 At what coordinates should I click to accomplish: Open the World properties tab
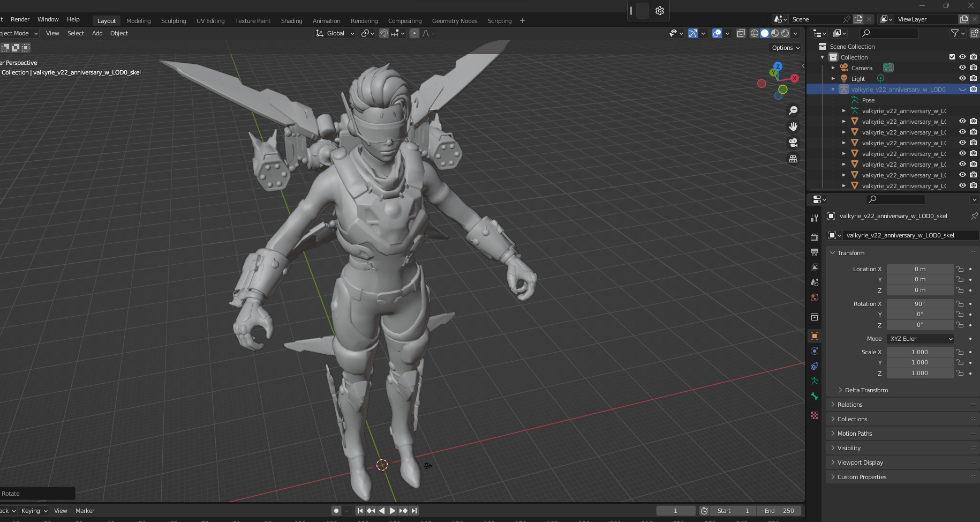coord(815,297)
